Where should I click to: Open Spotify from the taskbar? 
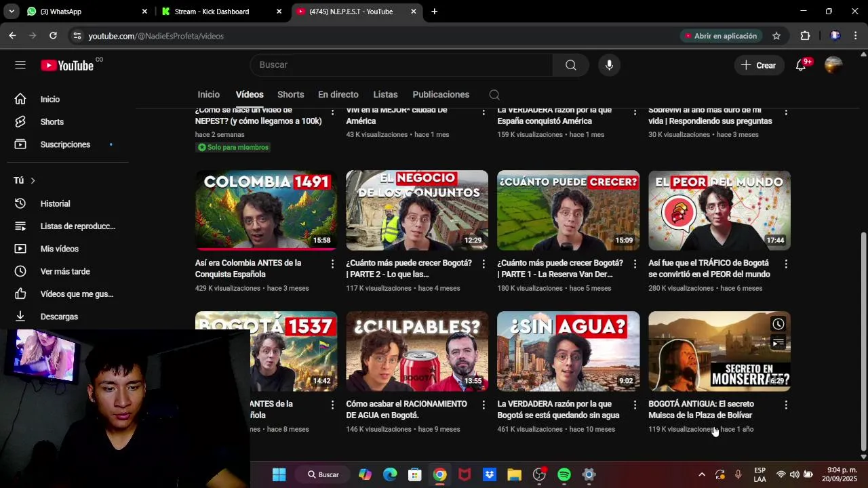click(564, 474)
